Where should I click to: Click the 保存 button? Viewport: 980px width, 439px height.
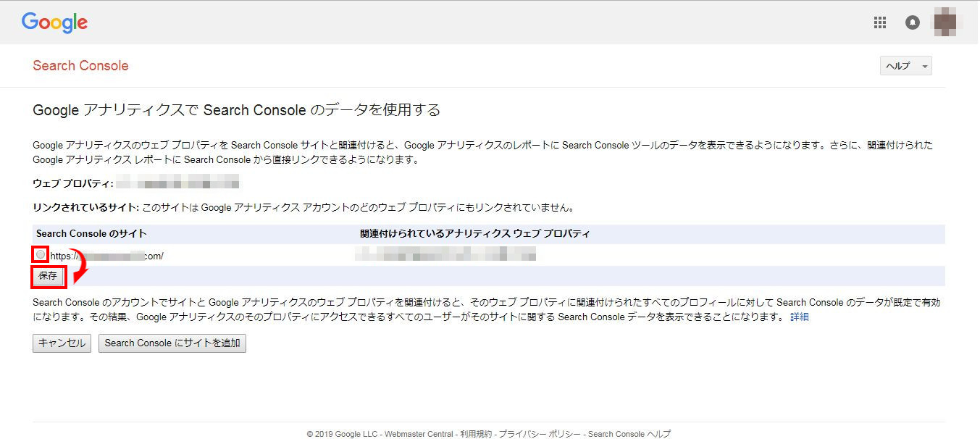click(x=48, y=276)
